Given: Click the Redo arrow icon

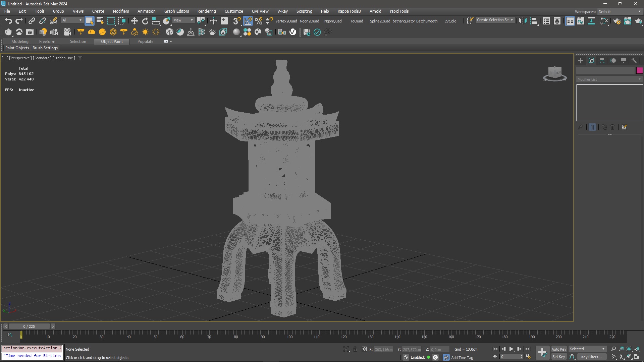Looking at the screenshot, I should [x=19, y=21].
